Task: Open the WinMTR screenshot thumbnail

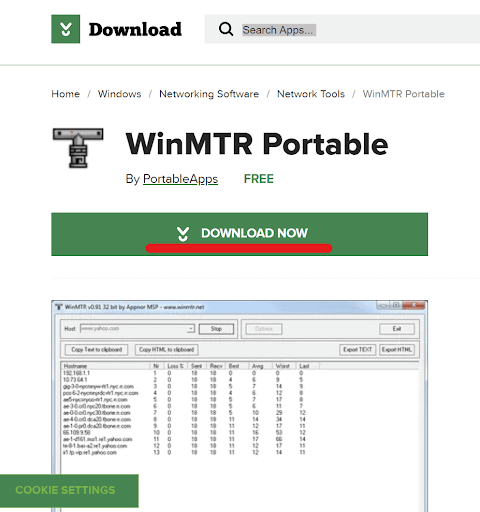Action: pos(239,406)
